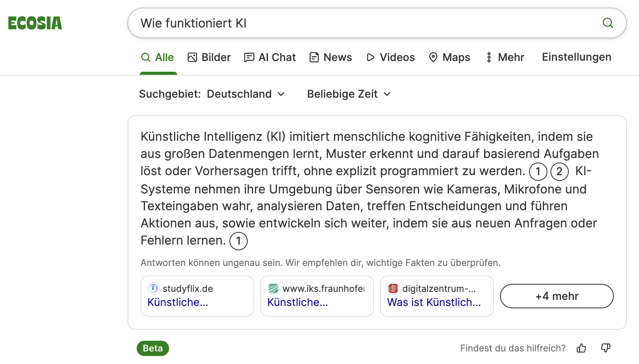Open the AI Chat tab

tap(270, 57)
